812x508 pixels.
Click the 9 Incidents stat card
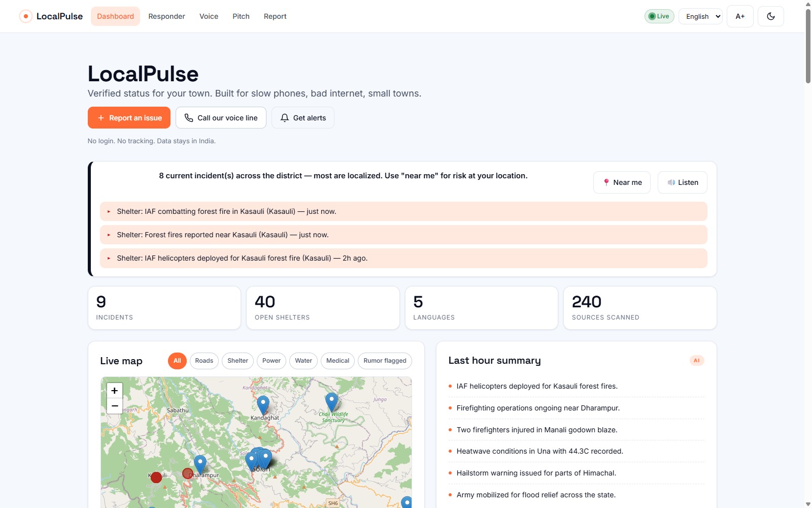164,308
